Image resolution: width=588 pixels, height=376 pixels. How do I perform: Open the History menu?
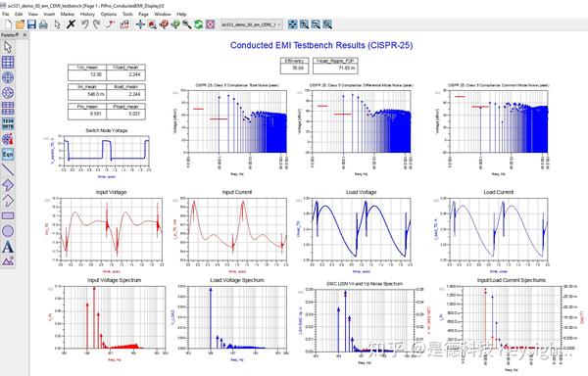pos(87,14)
